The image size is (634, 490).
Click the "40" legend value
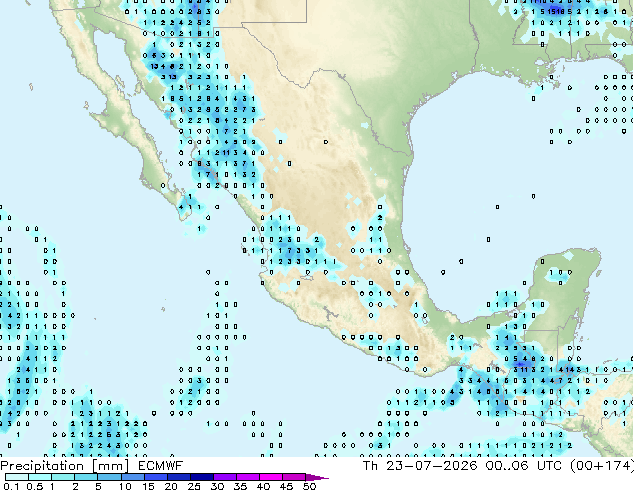(x=263, y=486)
